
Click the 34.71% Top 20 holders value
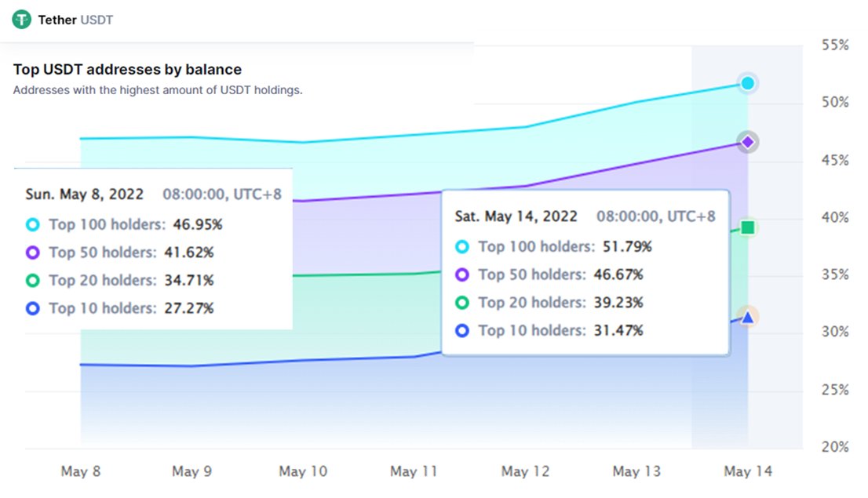189,281
